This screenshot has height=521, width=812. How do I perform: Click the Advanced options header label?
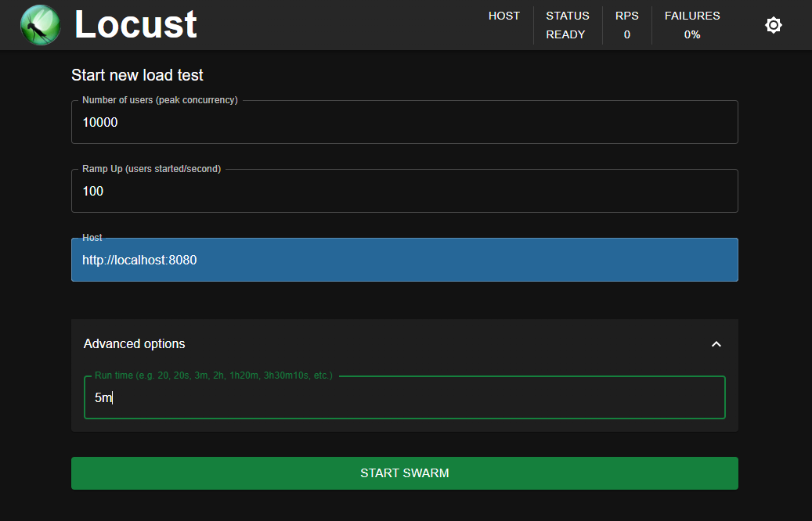(x=134, y=343)
